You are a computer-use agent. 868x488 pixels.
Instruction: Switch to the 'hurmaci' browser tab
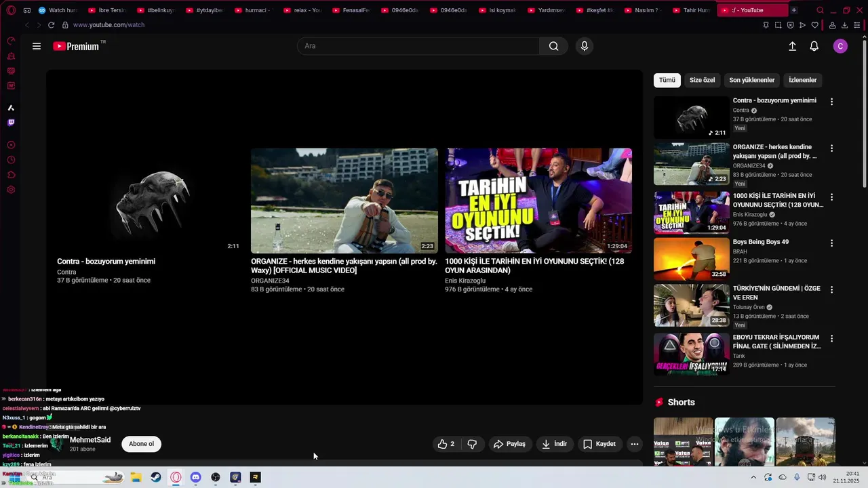(254, 10)
